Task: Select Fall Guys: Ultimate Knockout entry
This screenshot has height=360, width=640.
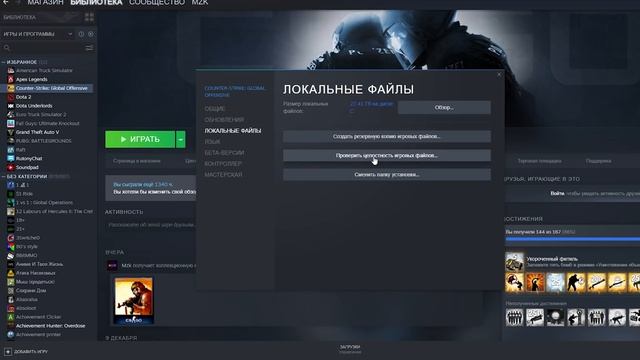Action: 47,123
